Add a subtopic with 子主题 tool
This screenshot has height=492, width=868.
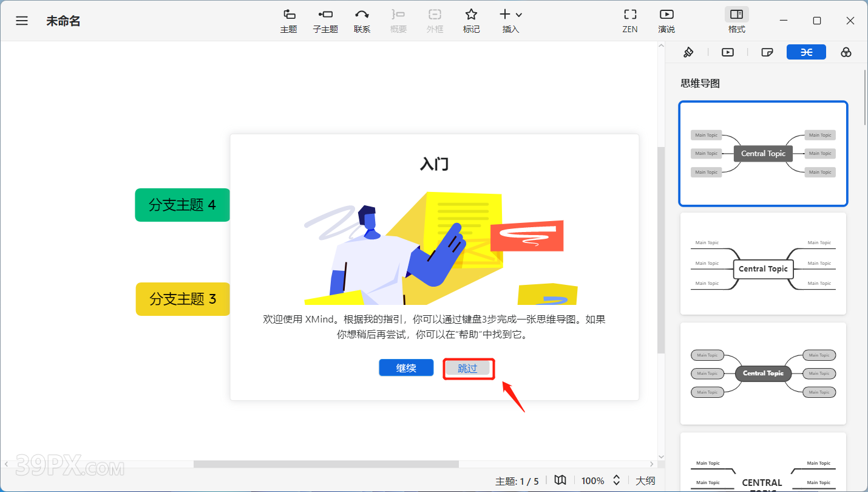[325, 21]
